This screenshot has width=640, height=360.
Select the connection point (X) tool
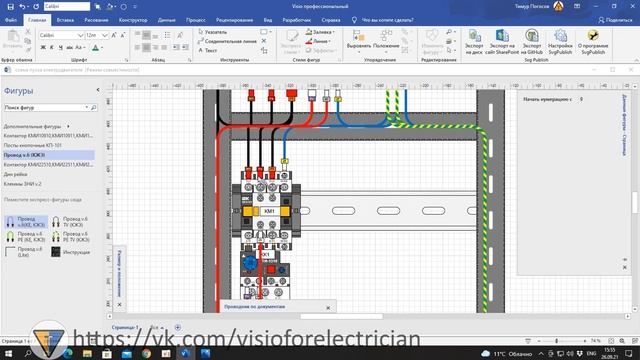264,41
